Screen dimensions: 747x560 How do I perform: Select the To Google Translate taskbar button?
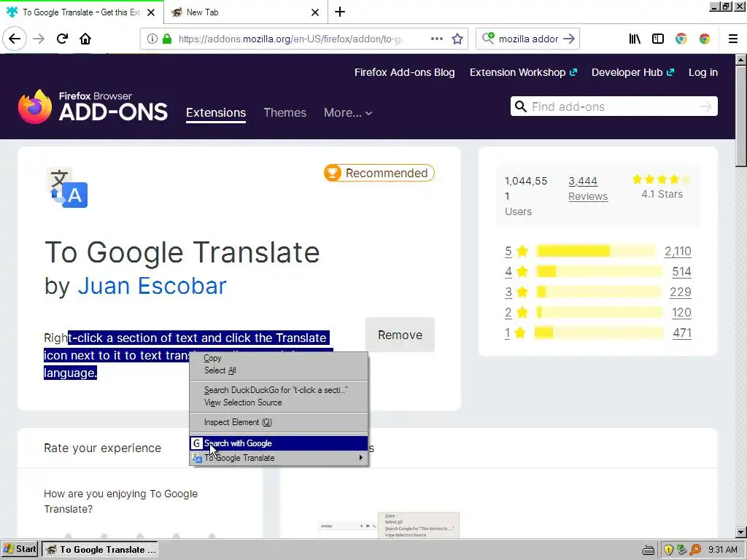[x=101, y=550]
